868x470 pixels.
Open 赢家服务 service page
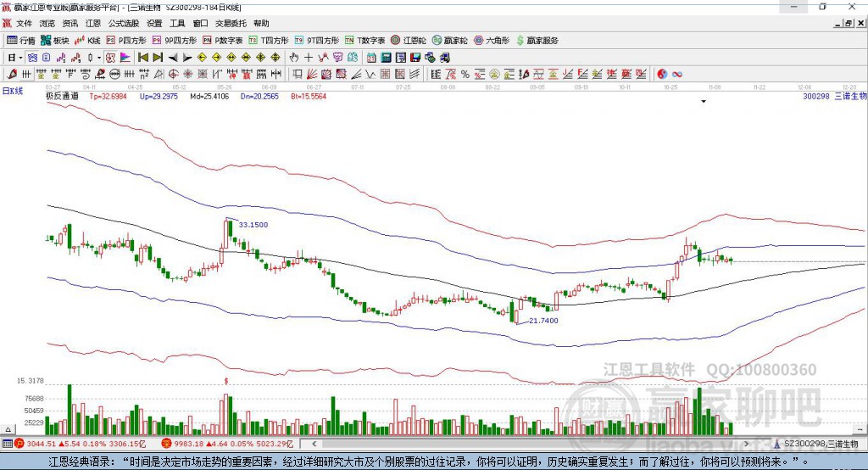point(537,41)
